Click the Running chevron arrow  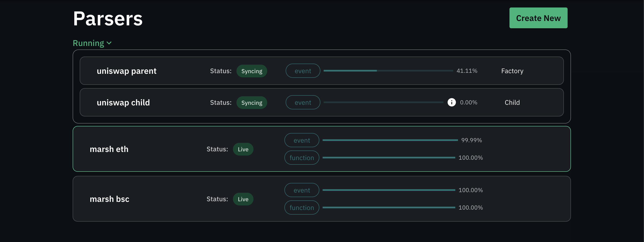click(109, 43)
